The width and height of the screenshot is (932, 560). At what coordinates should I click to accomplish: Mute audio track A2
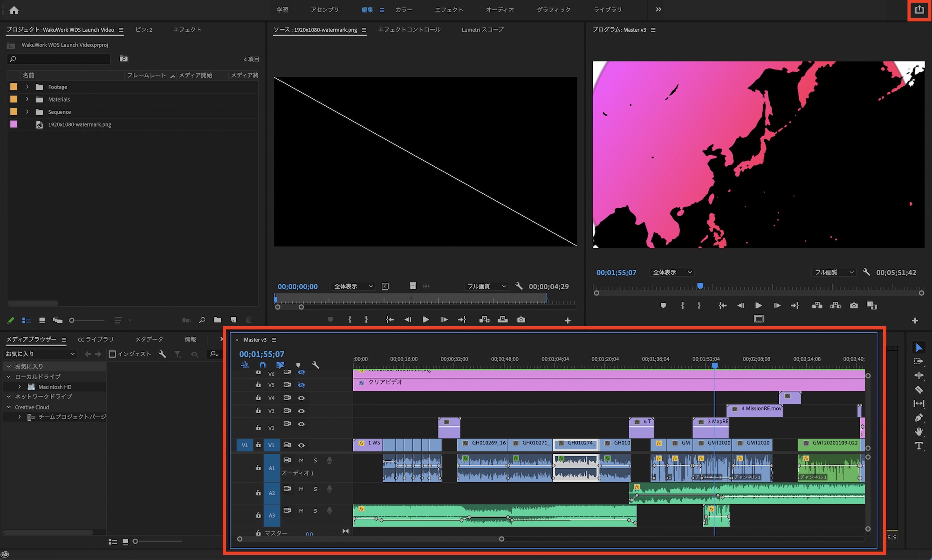(302, 489)
